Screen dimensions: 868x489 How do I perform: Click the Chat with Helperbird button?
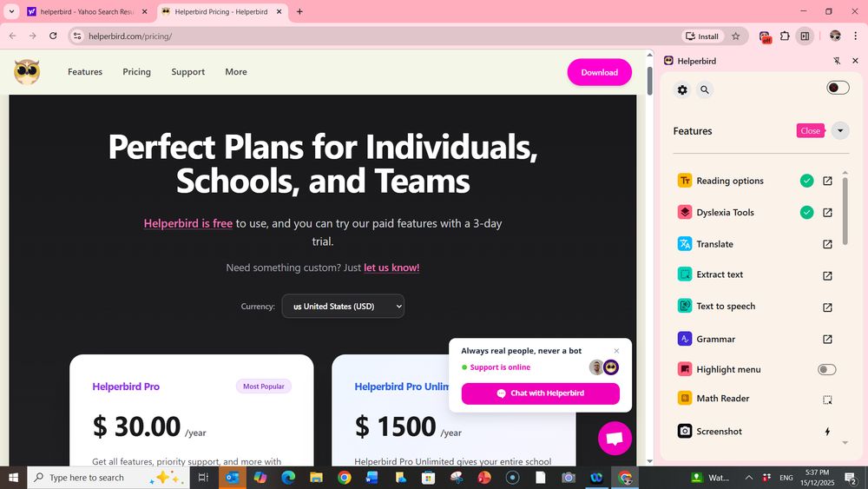(x=540, y=393)
